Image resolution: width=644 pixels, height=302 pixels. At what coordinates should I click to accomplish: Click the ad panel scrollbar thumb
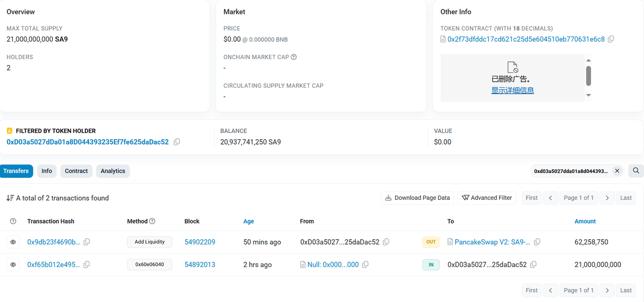click(588, 76)
